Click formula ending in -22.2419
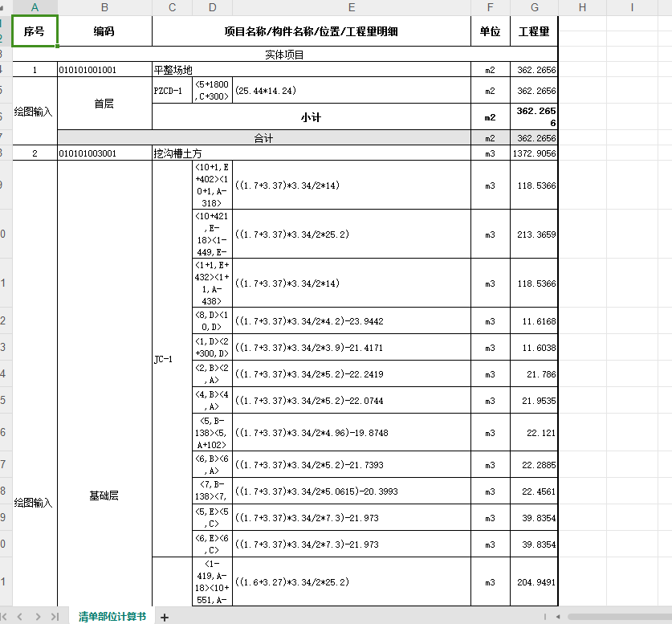672x624 pixels. tap(352, 373)
